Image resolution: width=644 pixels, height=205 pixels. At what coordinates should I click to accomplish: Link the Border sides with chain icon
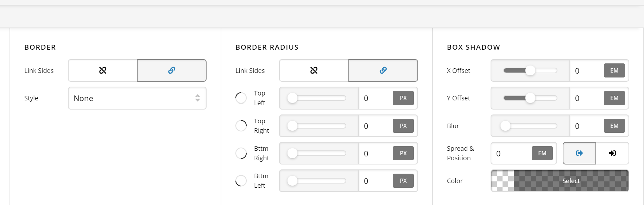point(172,70)
